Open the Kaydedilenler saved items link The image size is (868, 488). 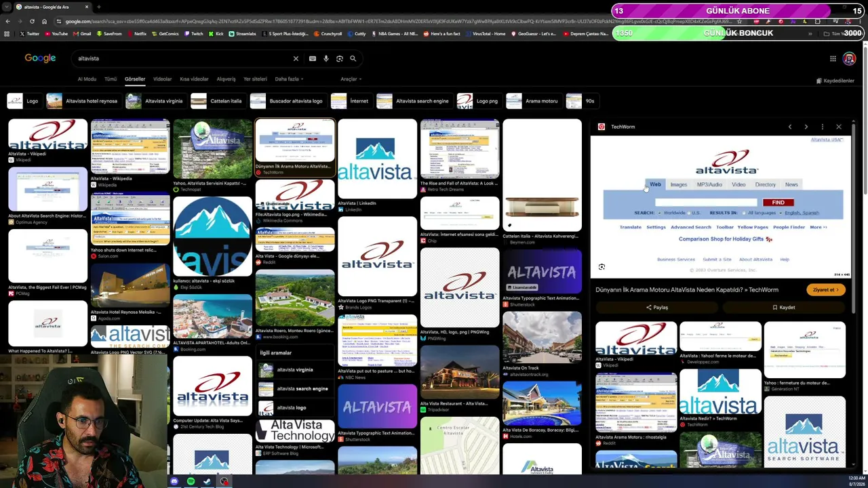pyautogui.click(x=835, y=81)
